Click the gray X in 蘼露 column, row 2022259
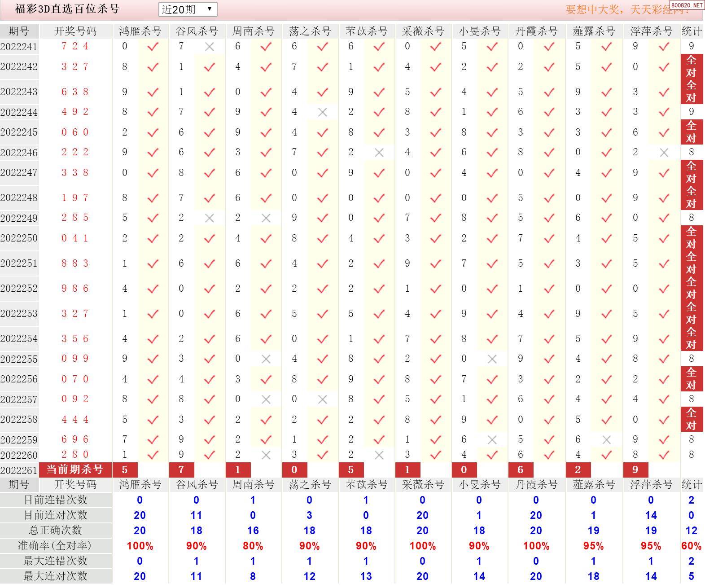This screenshot has width=705, height=588. (607, 440)
